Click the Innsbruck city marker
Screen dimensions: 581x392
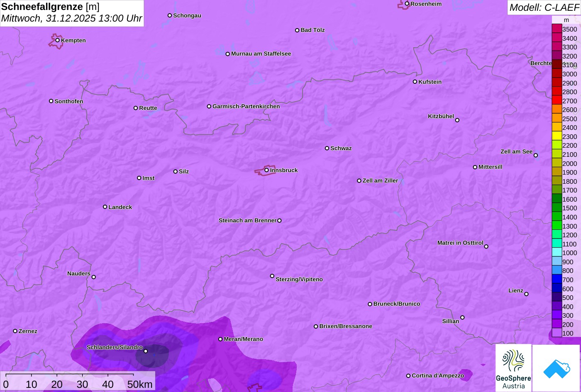click(266, 170)
